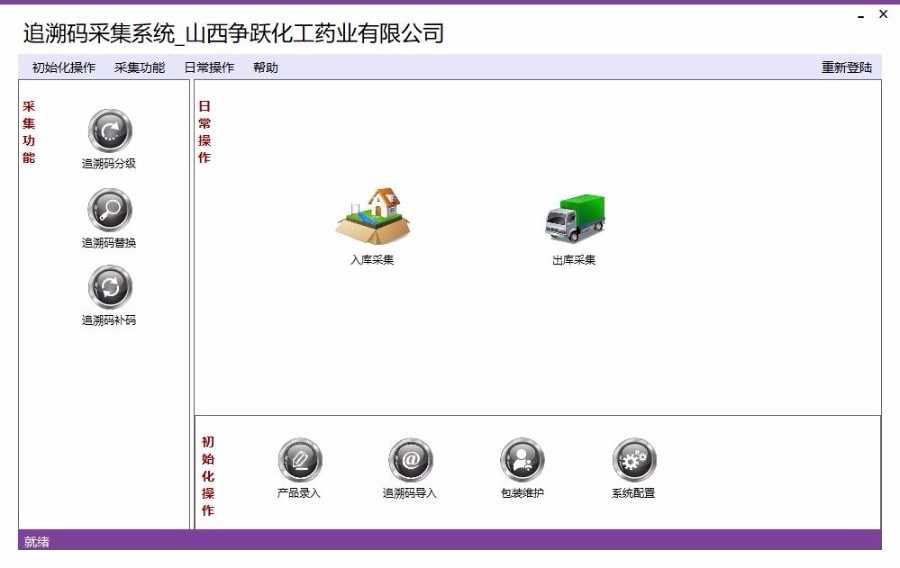Open the 初始化操作 menu
Viewport: 900px width, 568px height.
[x=64, y=68]
